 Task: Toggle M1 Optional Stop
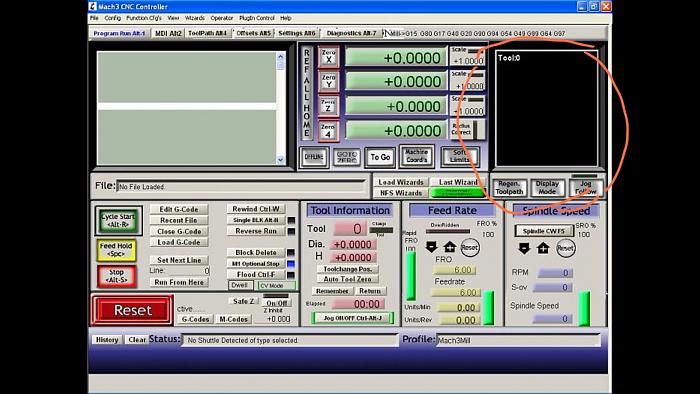(x=255, y=264)
